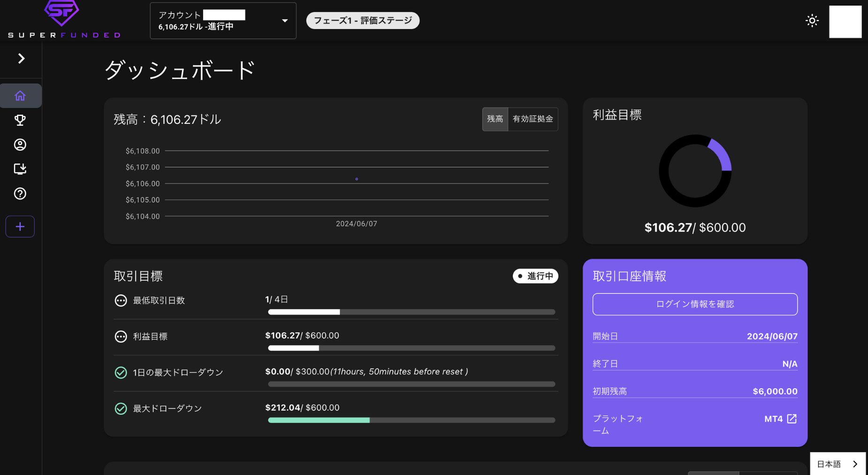The width and height of the screenshot is (868, 475).
Task: Open the home dashboard sidebar icon
Action: pos(20,96)
